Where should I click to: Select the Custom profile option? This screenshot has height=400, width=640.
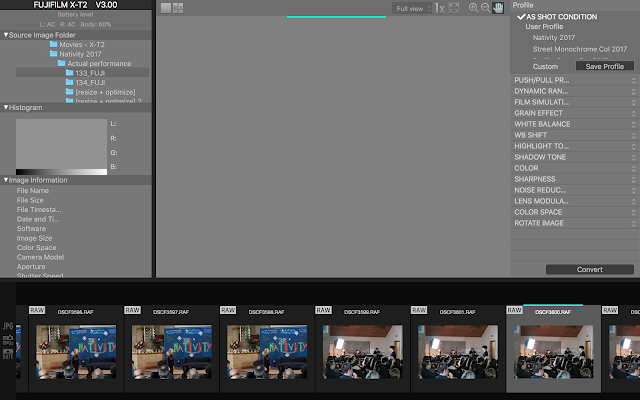coord(545,67)
